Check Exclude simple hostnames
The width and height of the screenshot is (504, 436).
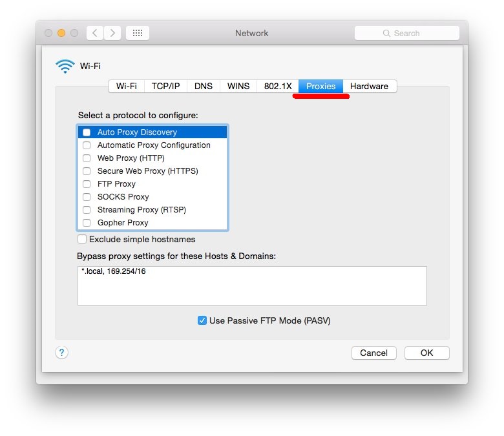pos(82,239)
